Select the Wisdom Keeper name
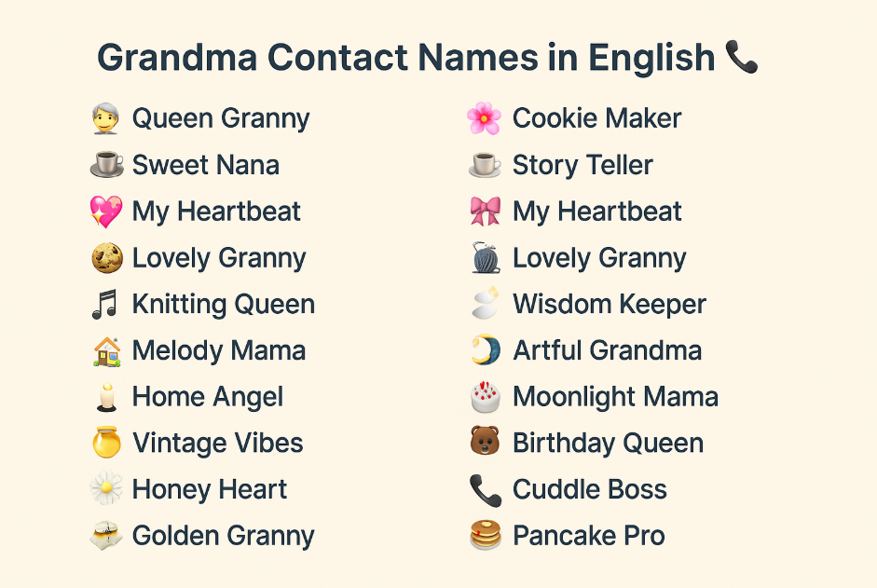Image resolution: width=877 pixels, height=588 pixels. click(610, 305)
